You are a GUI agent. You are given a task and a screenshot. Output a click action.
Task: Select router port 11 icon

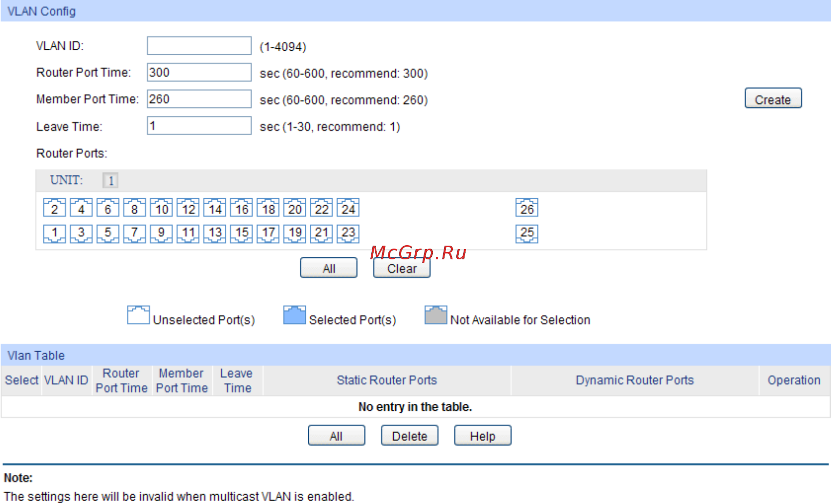pyautogui.click(x=188, y=233)
